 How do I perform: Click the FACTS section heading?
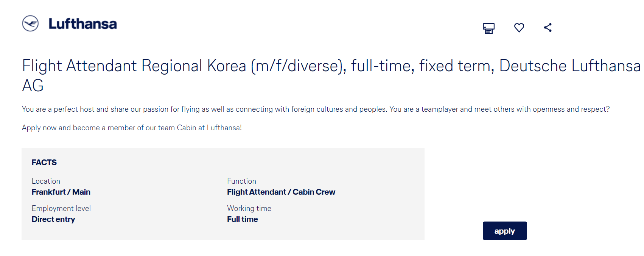click(x=44, y=162)
